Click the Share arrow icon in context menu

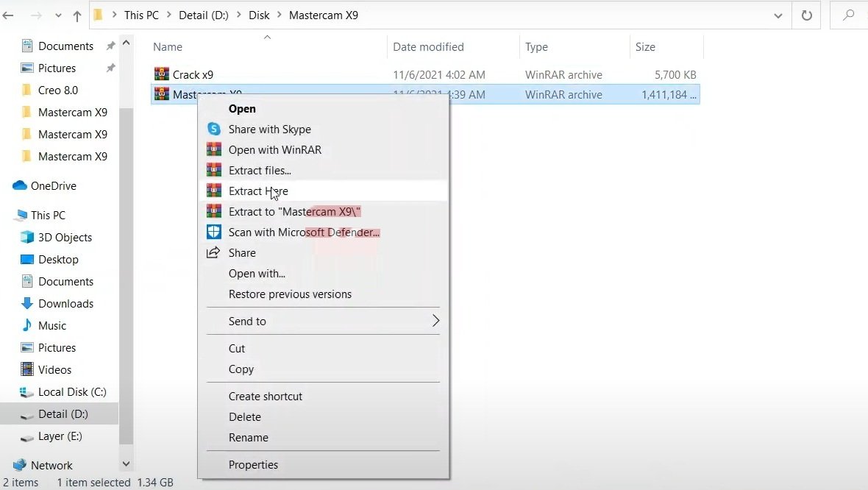pos(213,252)
